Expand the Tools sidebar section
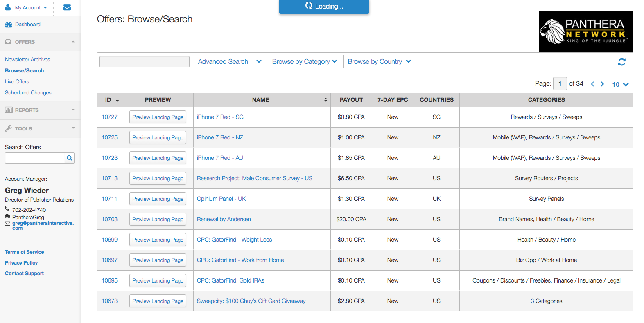The height and width of the screenshot is (323, 644). pos(40,128)
